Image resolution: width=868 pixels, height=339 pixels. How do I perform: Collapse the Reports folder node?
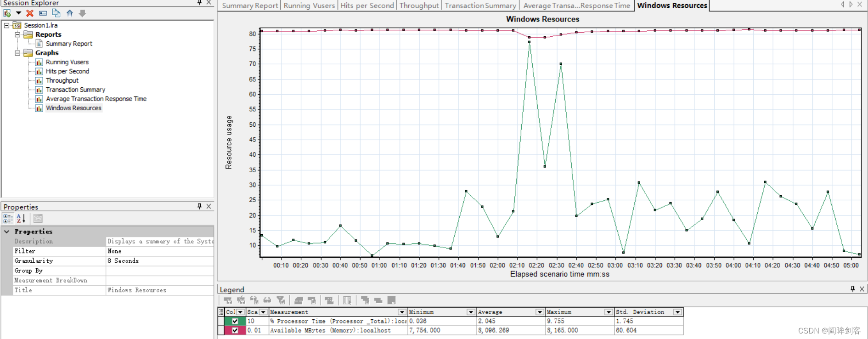(x=17, y=34)
